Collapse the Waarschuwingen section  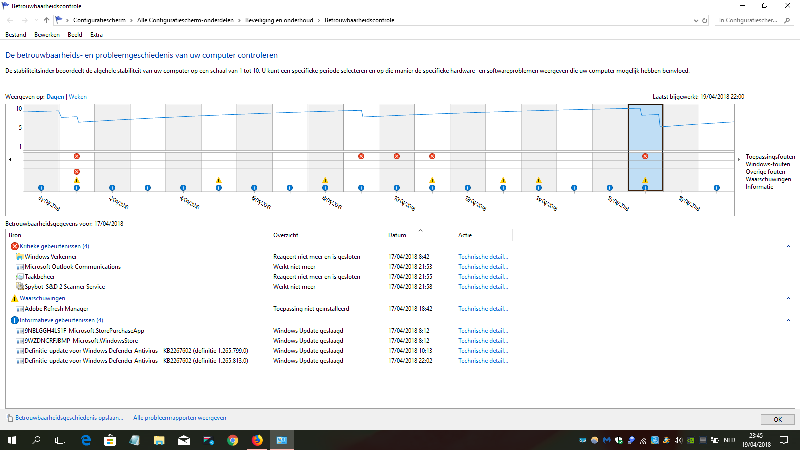[x=788, y=298]
